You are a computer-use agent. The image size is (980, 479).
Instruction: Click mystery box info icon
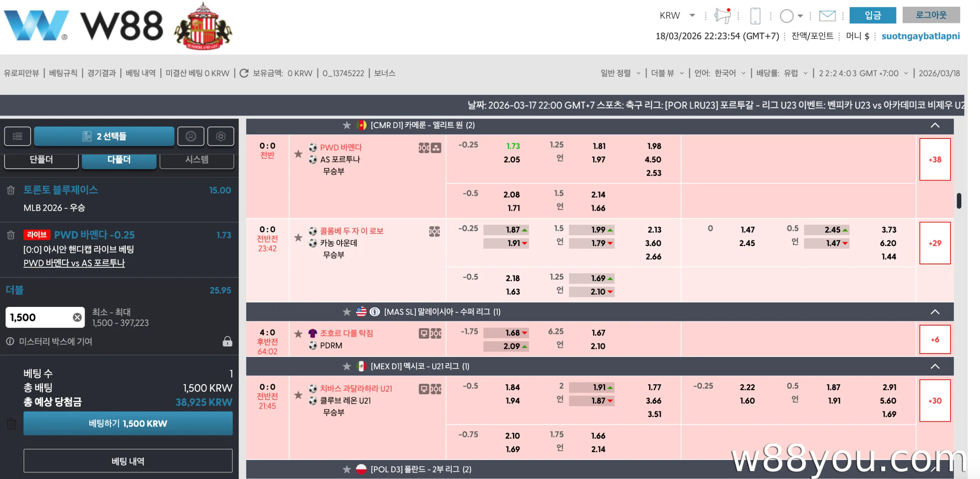10,341
